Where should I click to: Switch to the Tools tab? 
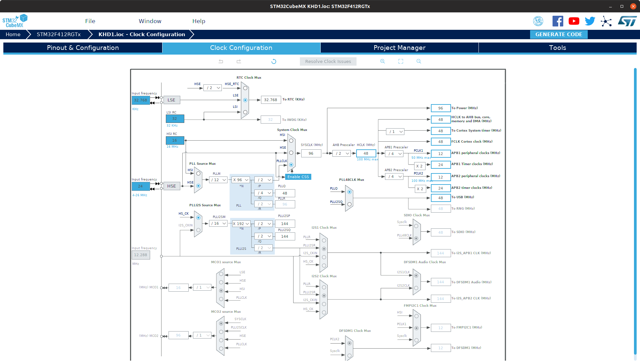[x=558, y=48]
